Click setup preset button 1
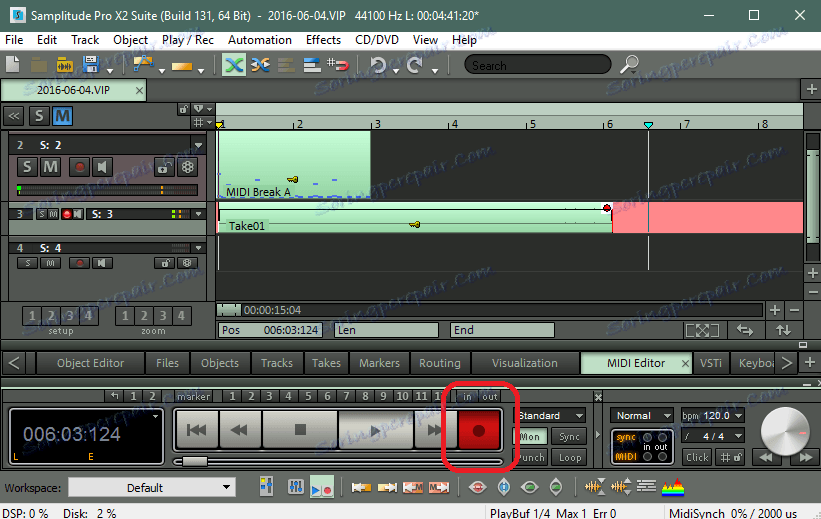The height and width of the screenshot is (519, 821). tap(31, 316)
